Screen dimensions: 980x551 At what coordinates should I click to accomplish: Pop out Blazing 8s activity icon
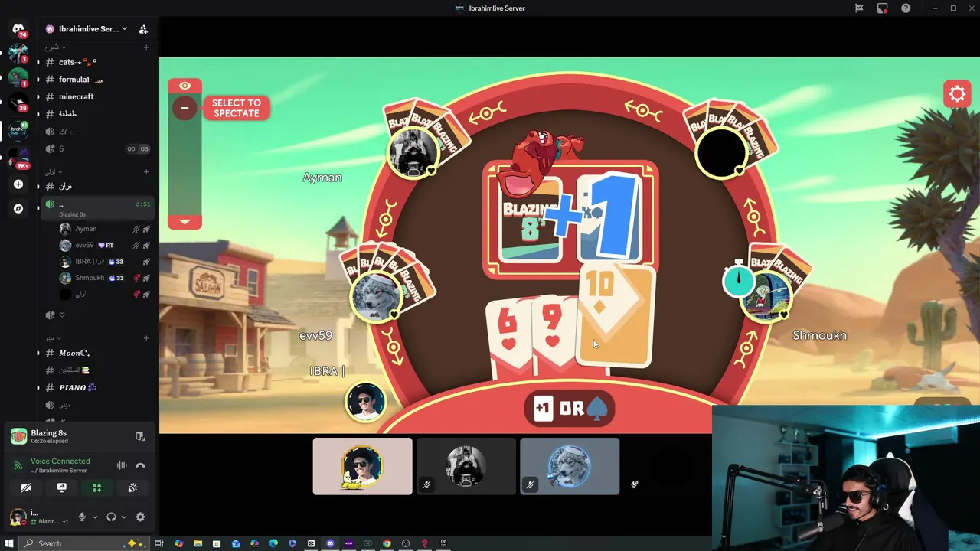[140, 436]
